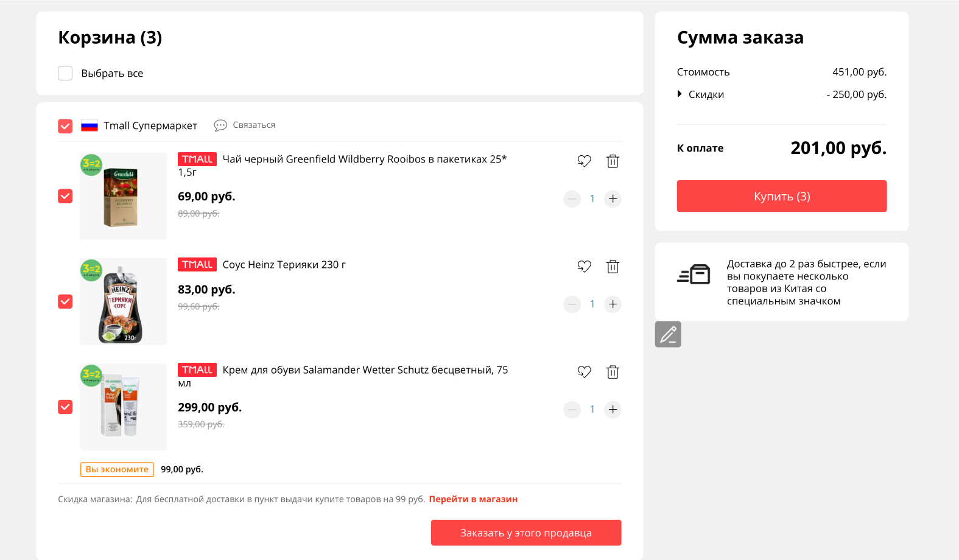Image resolution: width=959 pixels, height=560 pixels.
Task: Click the 451,00 руб. cost value
Action: pyautogui.click(x=859, y=72)
